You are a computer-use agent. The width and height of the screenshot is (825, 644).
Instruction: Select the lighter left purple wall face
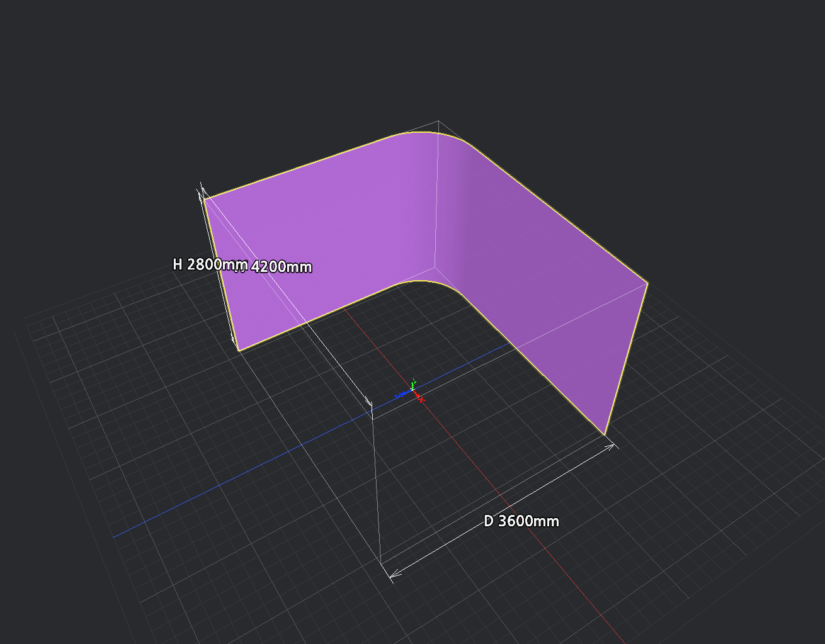point(327,233)
